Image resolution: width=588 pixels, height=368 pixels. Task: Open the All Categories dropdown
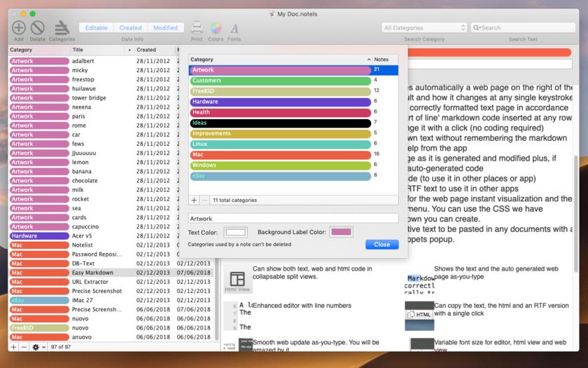424,28
